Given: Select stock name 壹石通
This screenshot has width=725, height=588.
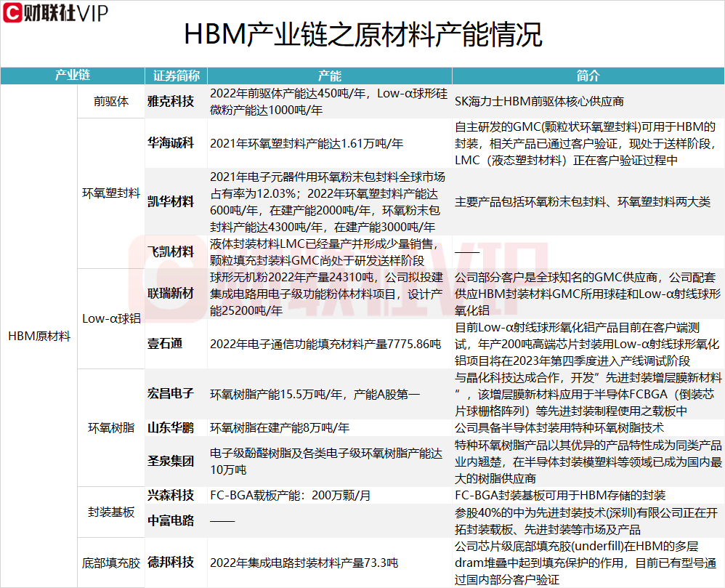Looking at the screenshot, I should (x=165, y=344).
